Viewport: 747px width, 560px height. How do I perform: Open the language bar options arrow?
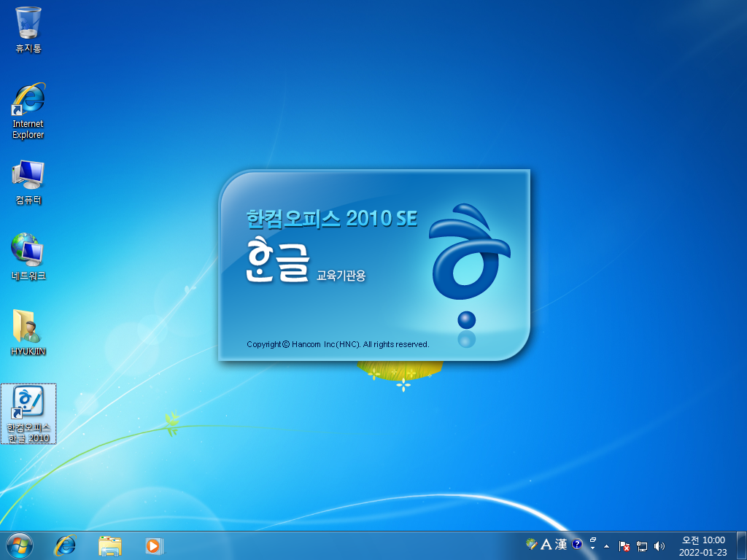point(592,548)
